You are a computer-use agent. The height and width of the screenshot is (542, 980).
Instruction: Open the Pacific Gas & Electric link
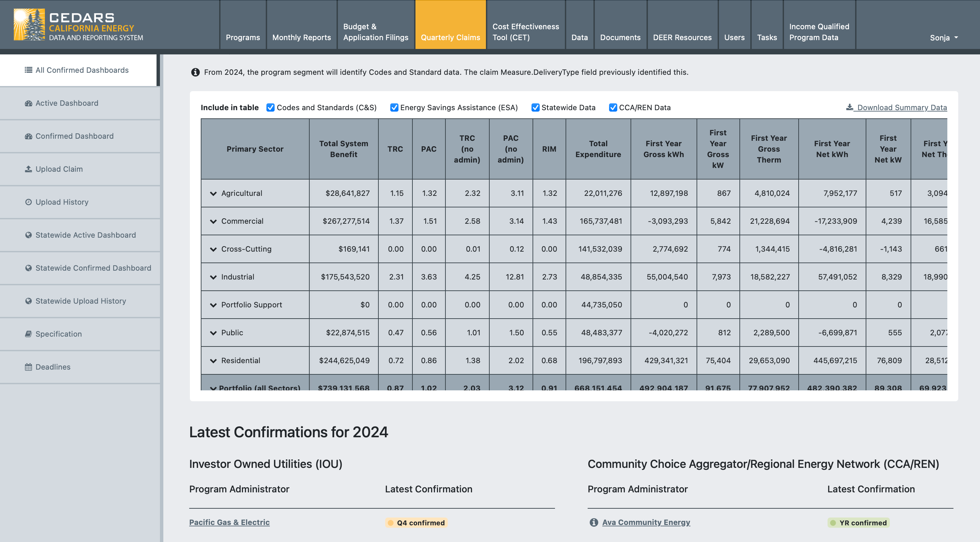[229, 522]
